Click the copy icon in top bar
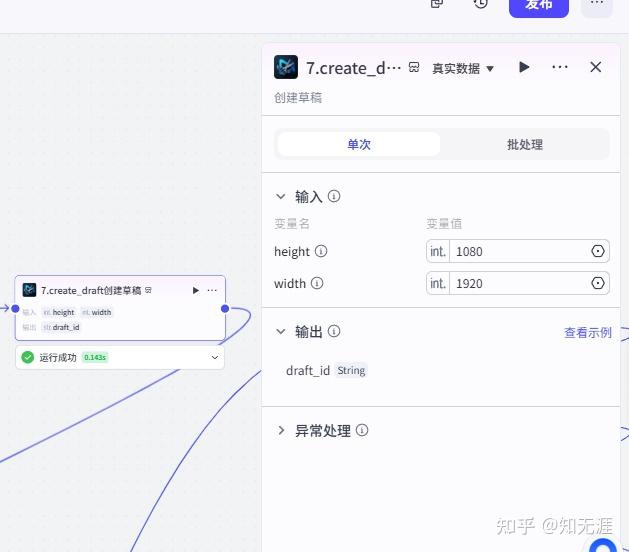The image size is (629, 552). tap(436, 4)
